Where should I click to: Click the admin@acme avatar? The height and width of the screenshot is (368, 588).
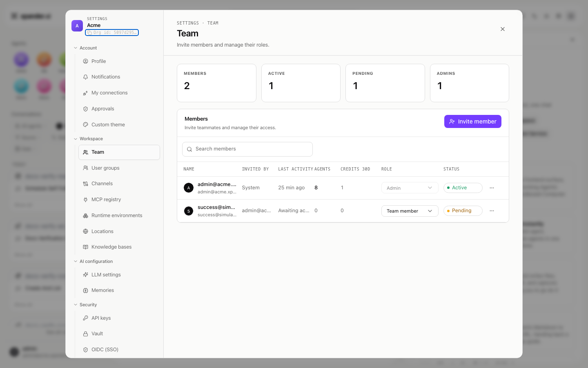pyautogui.click(x=189, y=188)
